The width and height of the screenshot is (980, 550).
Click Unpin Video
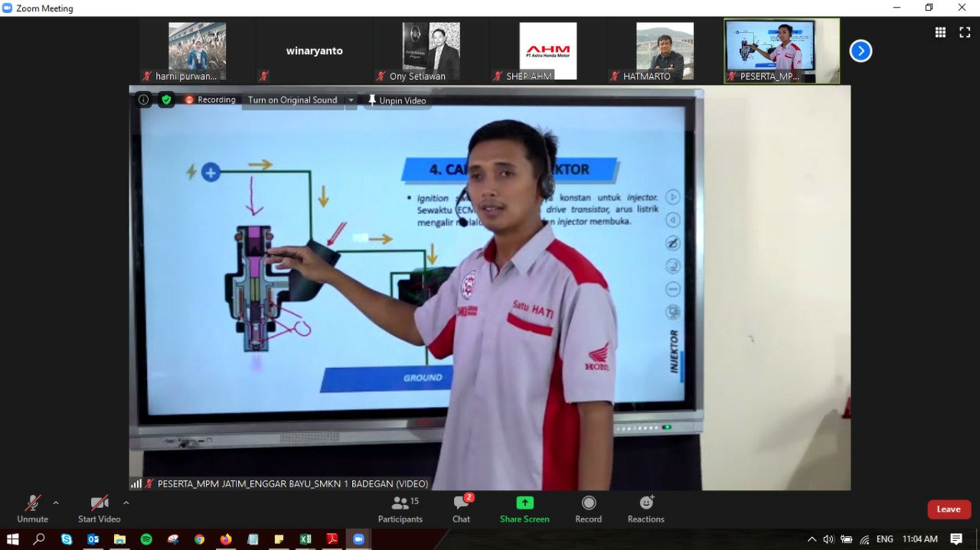tap(397, 100)
